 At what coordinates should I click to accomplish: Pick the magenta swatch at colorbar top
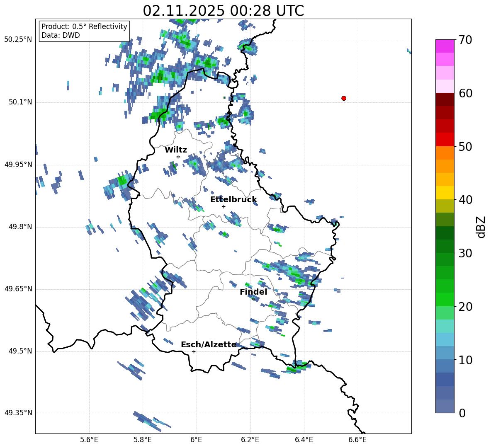(x=445, y=46)
